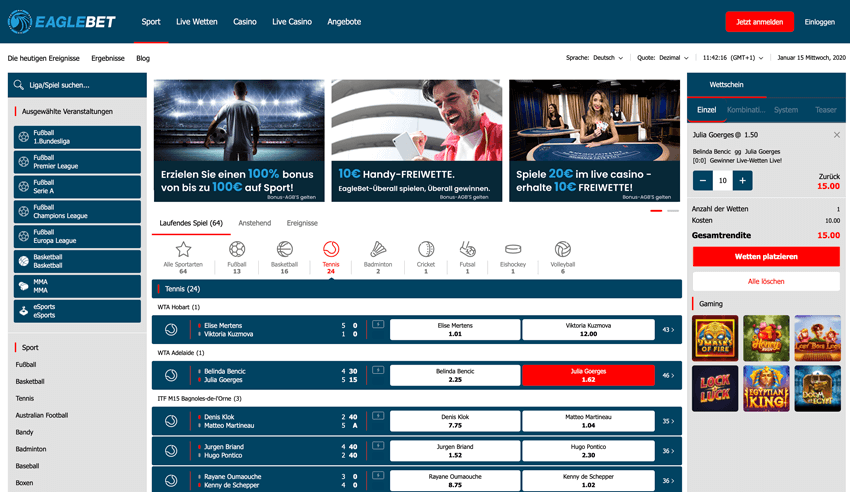
Task: Decrease stake with minus button
Action: 703,180
